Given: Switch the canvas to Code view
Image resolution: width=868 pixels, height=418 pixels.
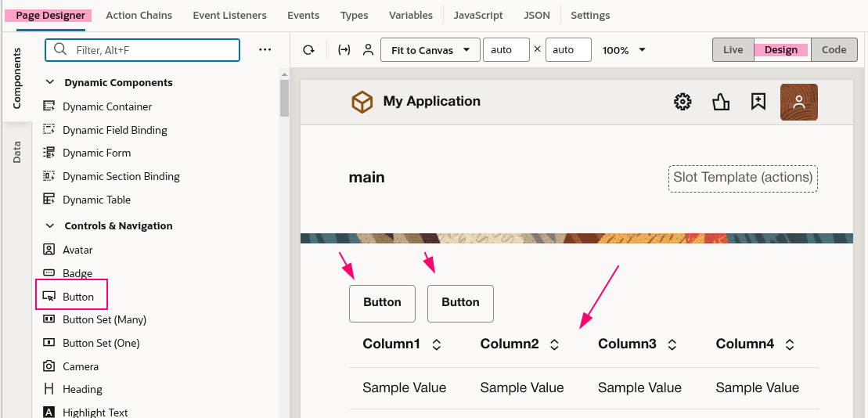Looking at the screenshot, I should click(x=834, y=50).
